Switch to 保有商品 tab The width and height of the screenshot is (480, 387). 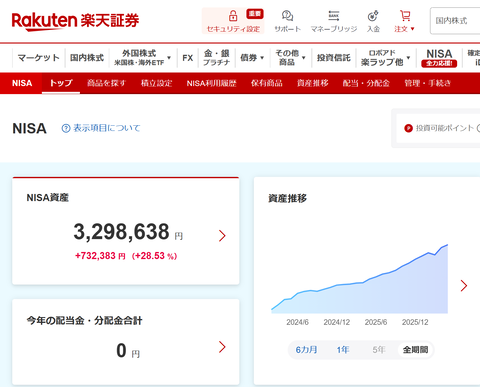(267, 83)
